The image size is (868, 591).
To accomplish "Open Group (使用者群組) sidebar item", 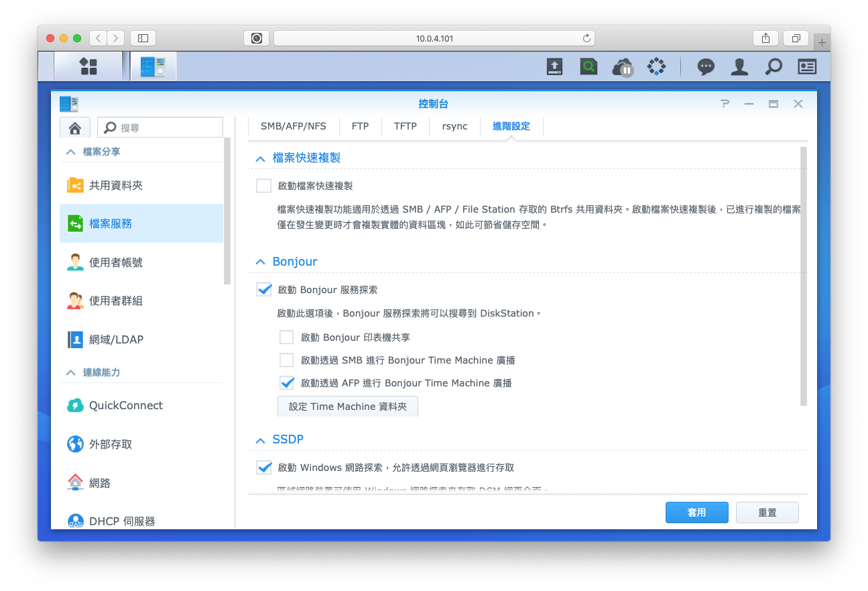I will (x=141, y=301).
